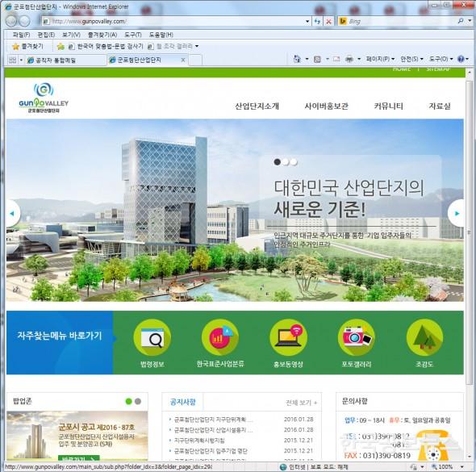Click the add to favorites bar star icon
The height and width of the screenshot is (472, 476).
[61, 47]
